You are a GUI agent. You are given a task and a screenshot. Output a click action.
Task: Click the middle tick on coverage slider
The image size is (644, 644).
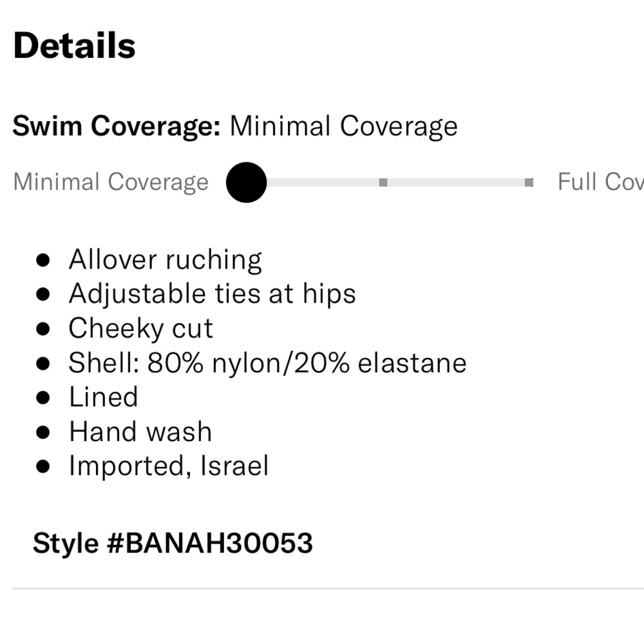[x=383, y=182]
